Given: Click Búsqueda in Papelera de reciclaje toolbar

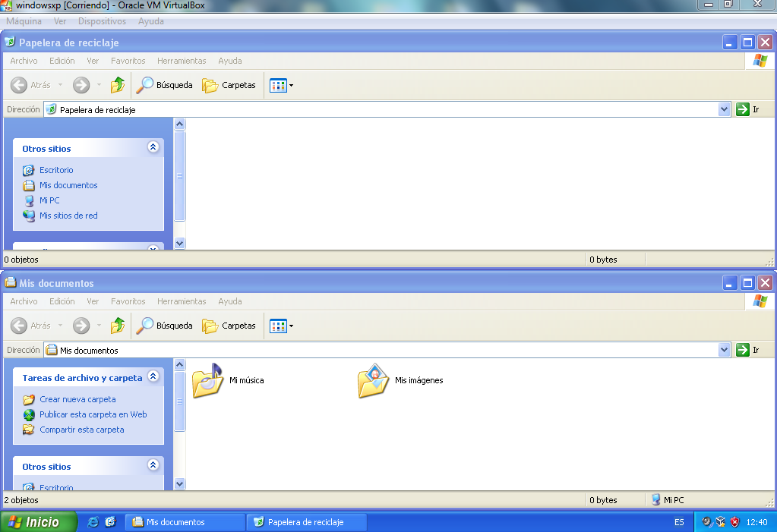Looking at the screenshot, I should point(165,85).
